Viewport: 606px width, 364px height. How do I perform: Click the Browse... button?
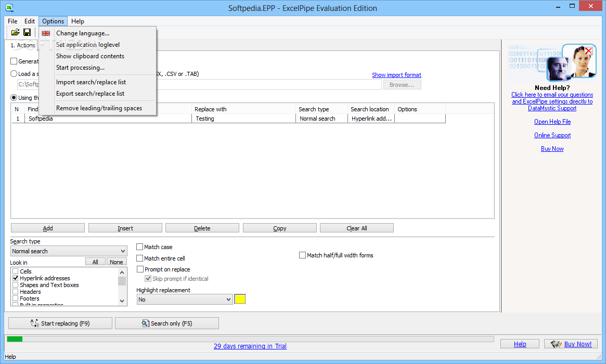click(402, 85)
